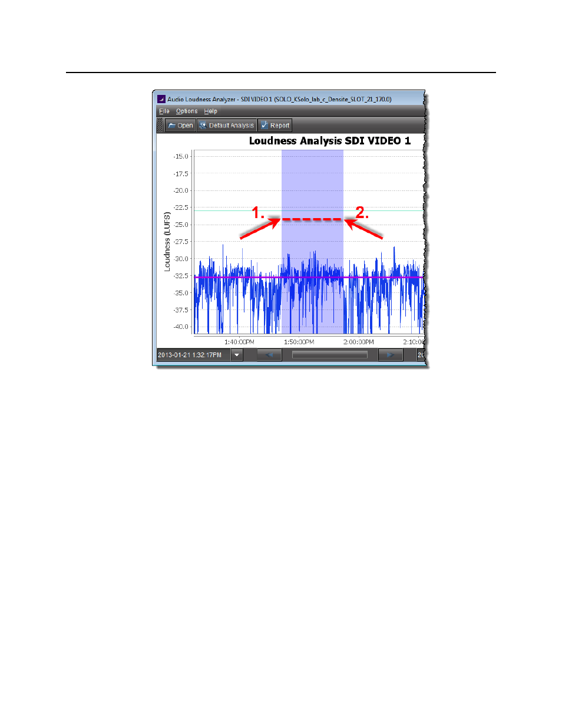
Task: Generate a Report from toolbar
Action: pyautogui.click(x=275, y=126)
